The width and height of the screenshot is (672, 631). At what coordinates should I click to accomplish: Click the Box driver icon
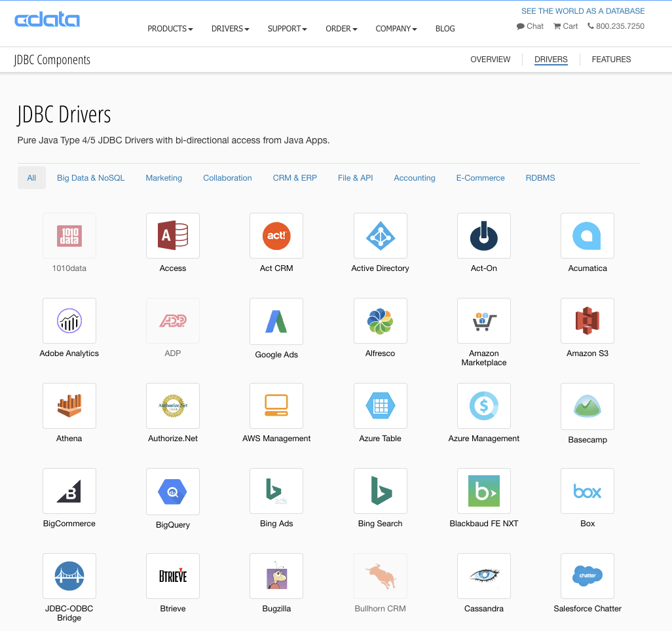click(x=588, y=491)
